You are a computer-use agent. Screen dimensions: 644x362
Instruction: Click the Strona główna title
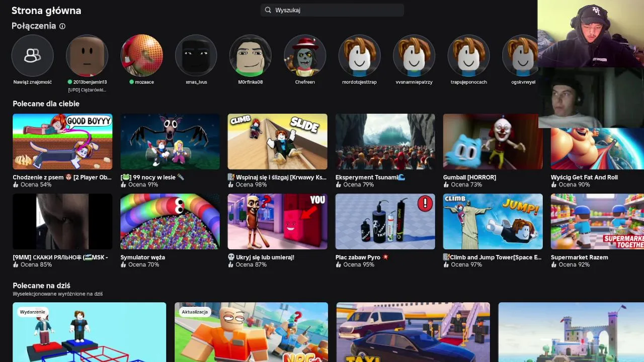tap(46, 11)
